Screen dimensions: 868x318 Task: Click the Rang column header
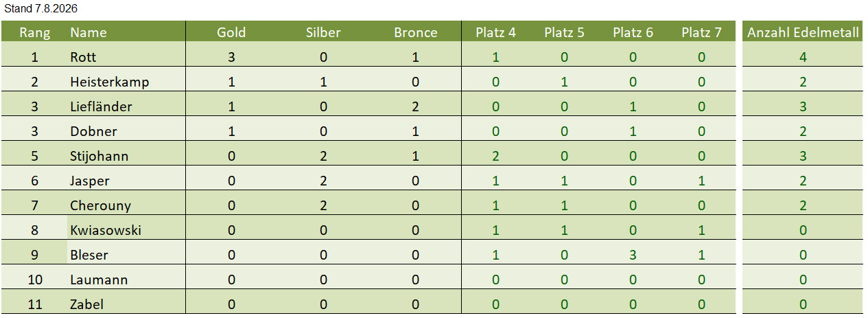click(34, 32)
